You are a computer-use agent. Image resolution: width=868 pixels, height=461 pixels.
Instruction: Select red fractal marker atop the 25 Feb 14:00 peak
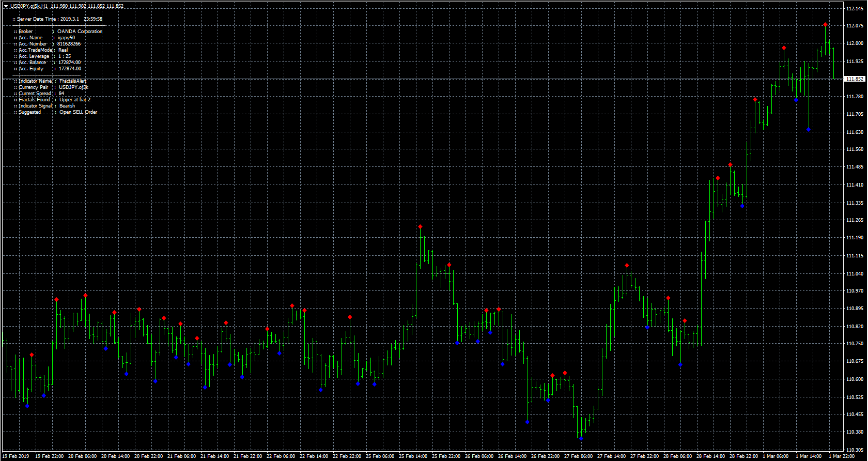[x=420, y=227]
